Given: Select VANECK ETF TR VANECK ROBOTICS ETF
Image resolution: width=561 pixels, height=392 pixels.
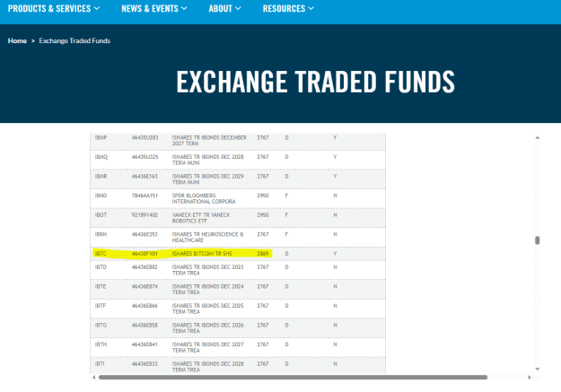Looking at the screenshot, I should click(201, 218).
